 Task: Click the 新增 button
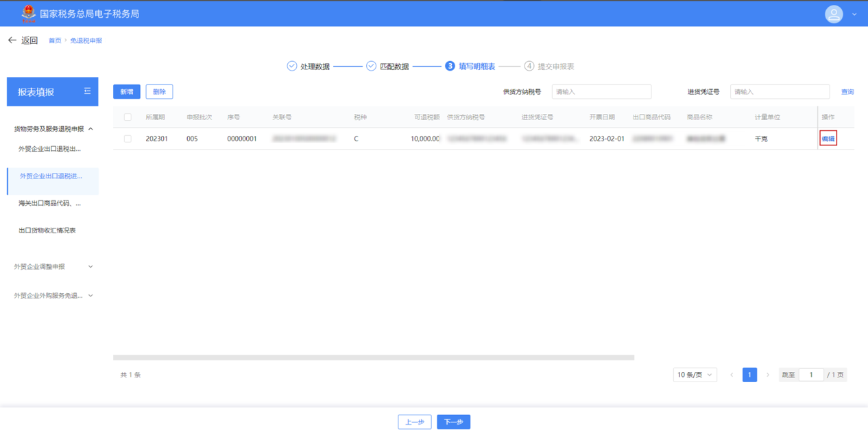click(x=127, y=92)
